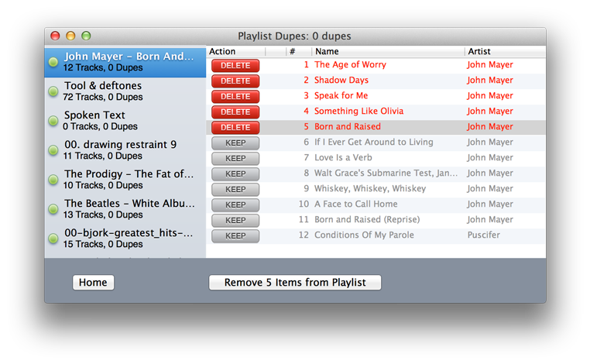This screenshot has width=590, height=364.
Task: Switch Shadow Days from DELETE to keep
Action: point(235,81)
